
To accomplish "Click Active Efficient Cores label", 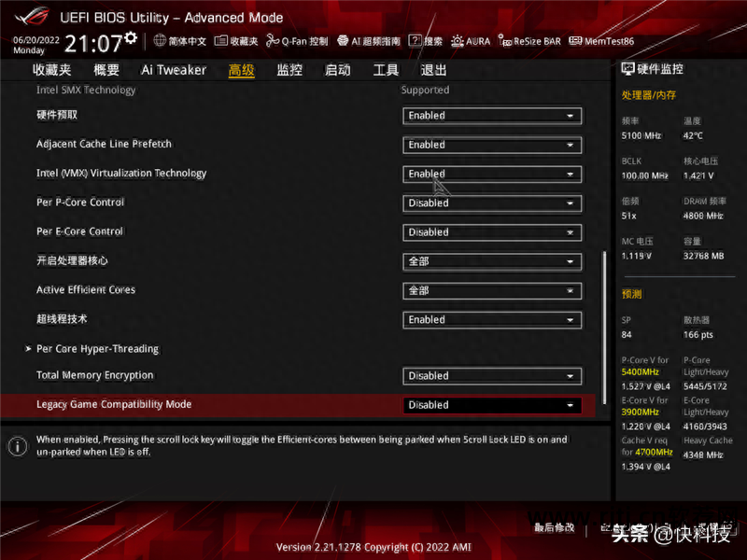I will (x=86, y=289).
